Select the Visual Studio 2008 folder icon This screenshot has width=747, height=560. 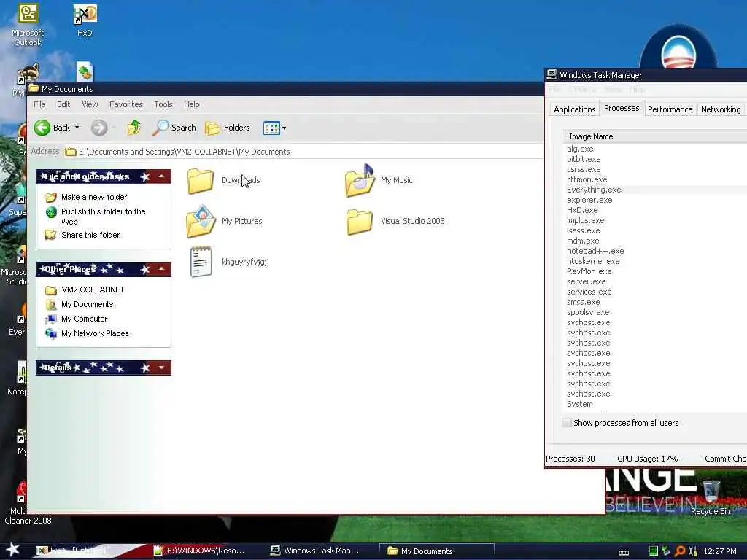coord(360,222)
